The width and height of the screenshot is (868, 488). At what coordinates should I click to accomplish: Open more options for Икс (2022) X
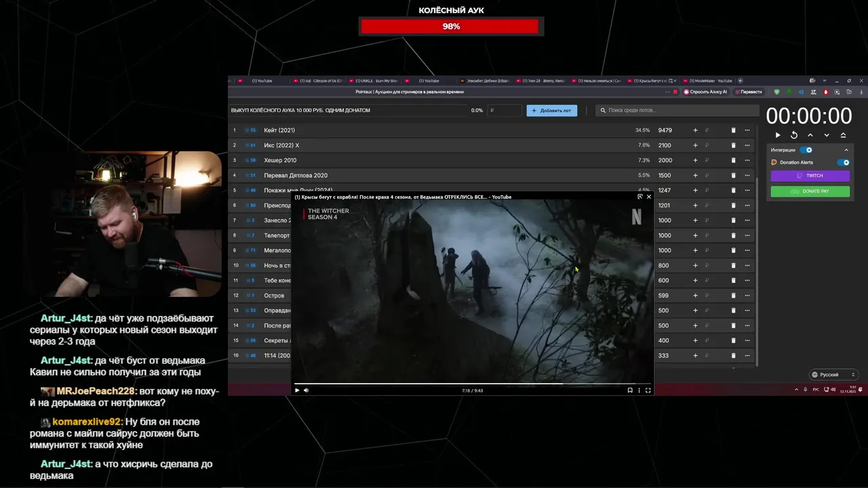tap(747, 145)
